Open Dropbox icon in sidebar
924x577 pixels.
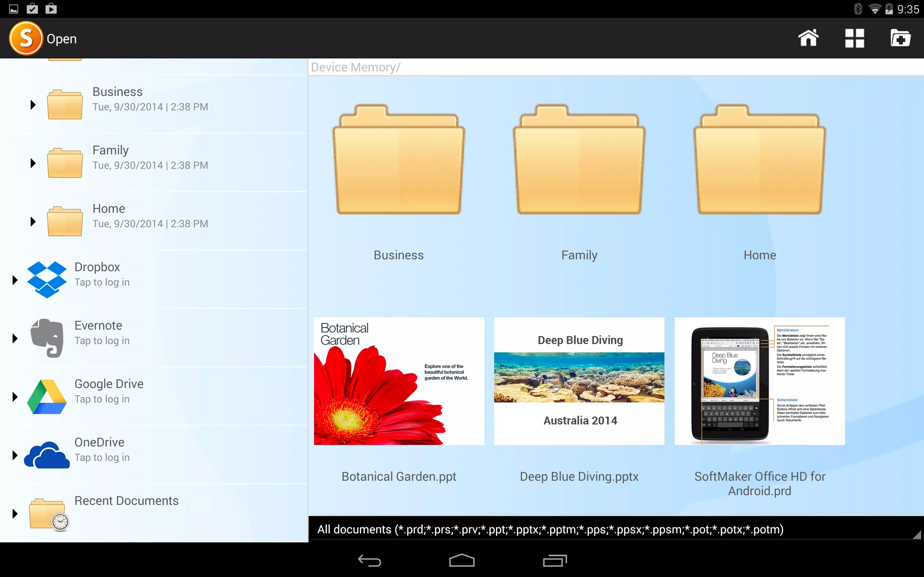[x=47, y=279]
